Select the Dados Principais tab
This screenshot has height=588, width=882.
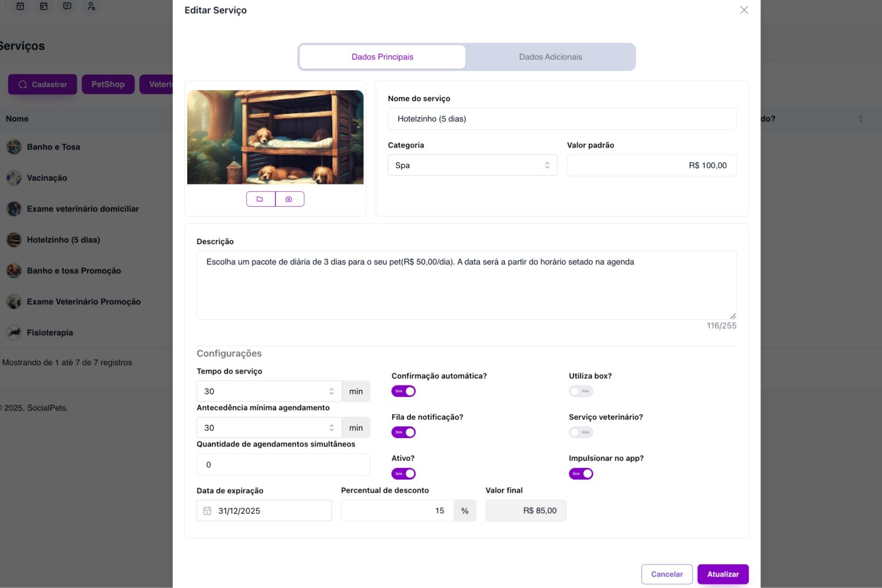tap(382, 57)
